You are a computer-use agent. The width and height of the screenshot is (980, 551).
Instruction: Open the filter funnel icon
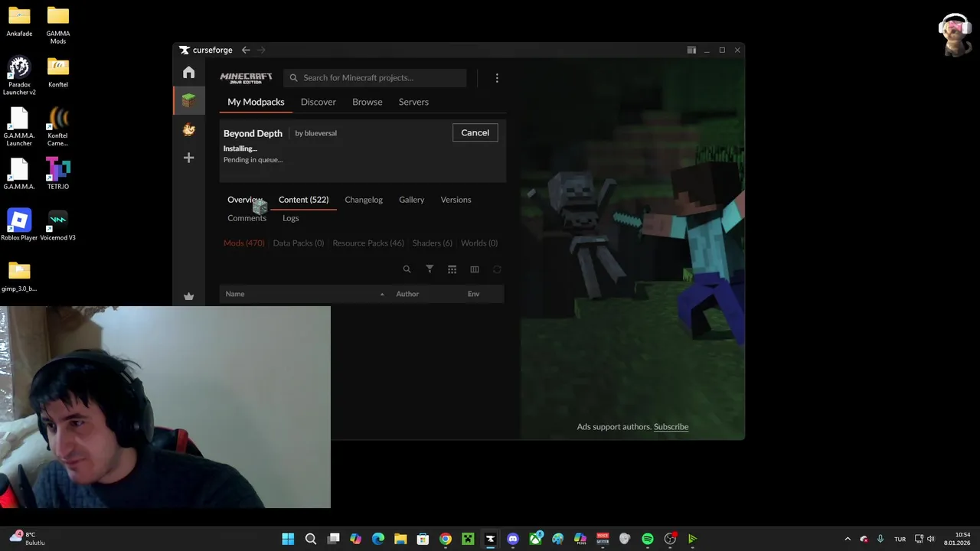pyautogui.click(x=430, y=269)
